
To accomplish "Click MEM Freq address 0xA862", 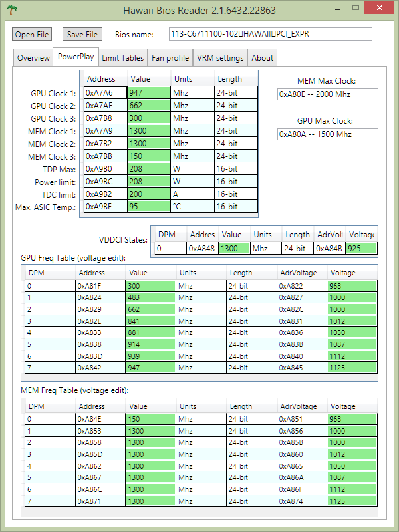I will (x=100, y=466).
